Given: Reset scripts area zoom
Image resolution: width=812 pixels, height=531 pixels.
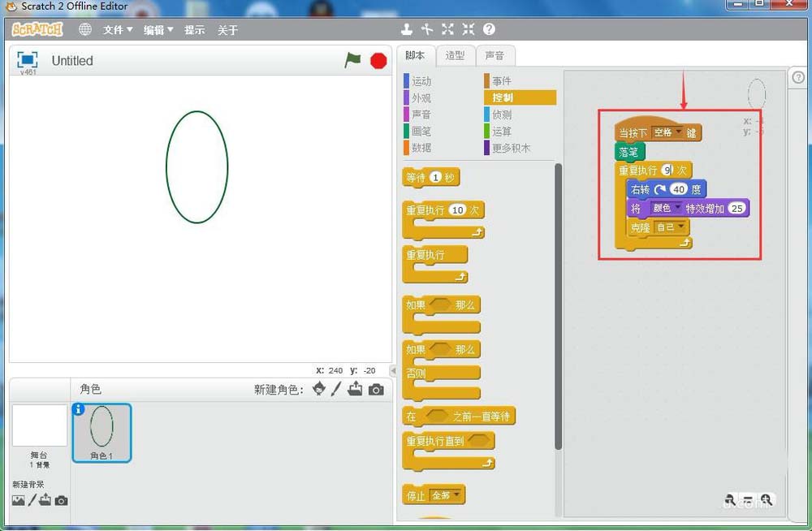Looking at the screenshot, I should [748, 500].
